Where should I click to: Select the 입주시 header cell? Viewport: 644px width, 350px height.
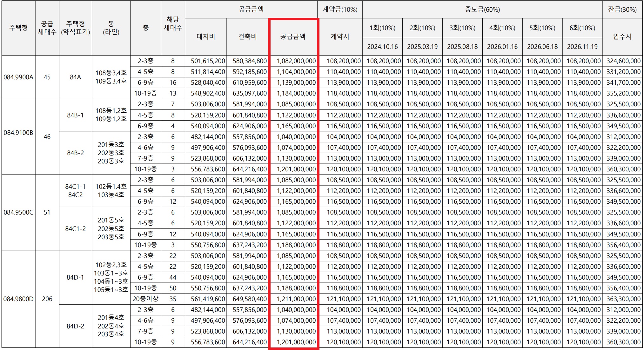click(623, 36)
